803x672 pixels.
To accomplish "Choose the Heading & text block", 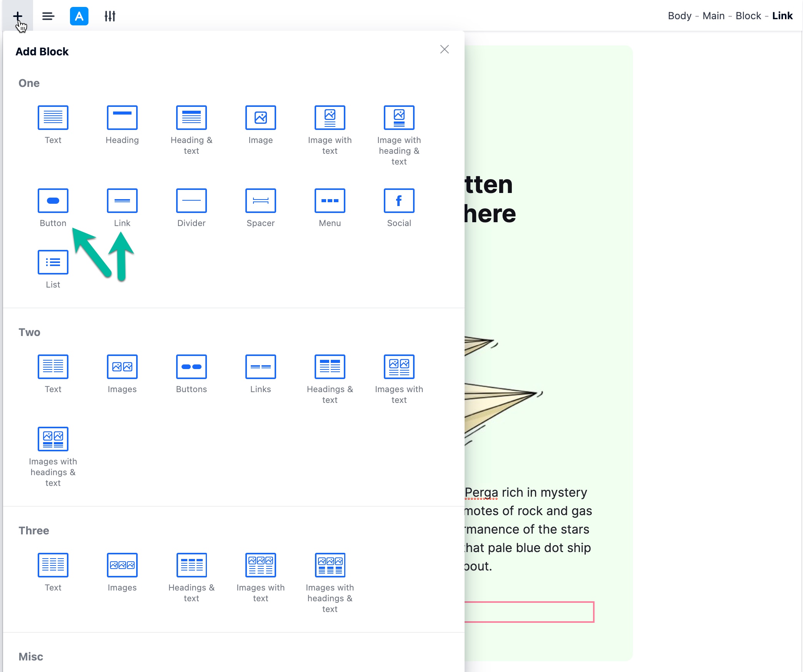I will [191, 118].
